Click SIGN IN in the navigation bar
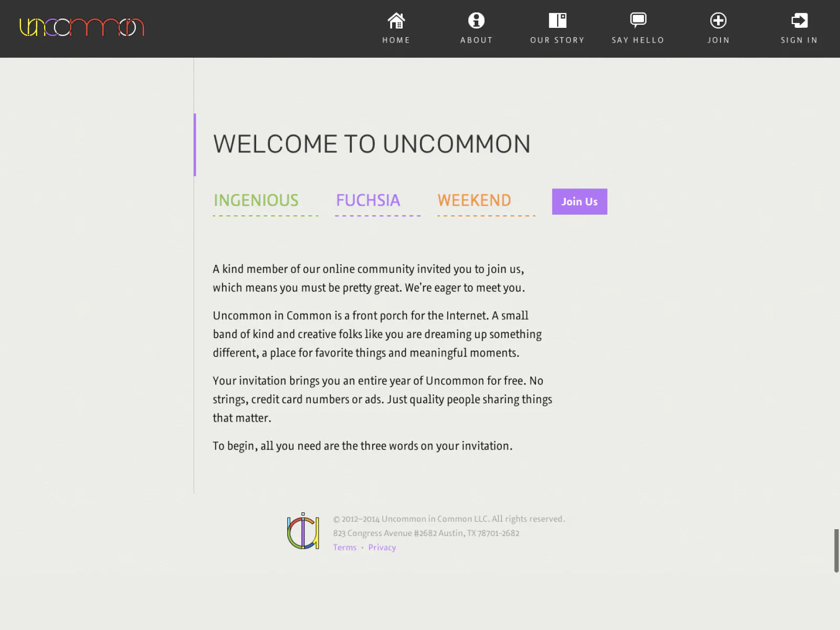 coord(799,40)
